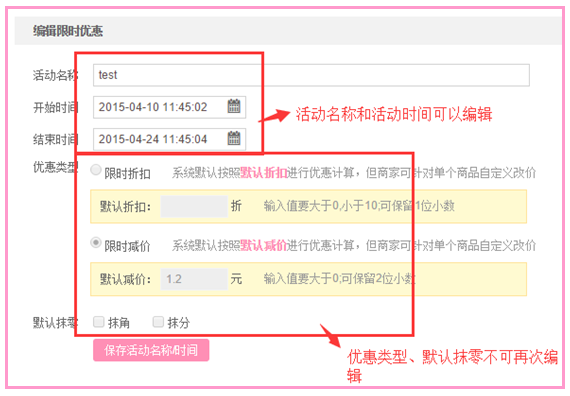Select the 限时折扣 radio button

(96, 169)
